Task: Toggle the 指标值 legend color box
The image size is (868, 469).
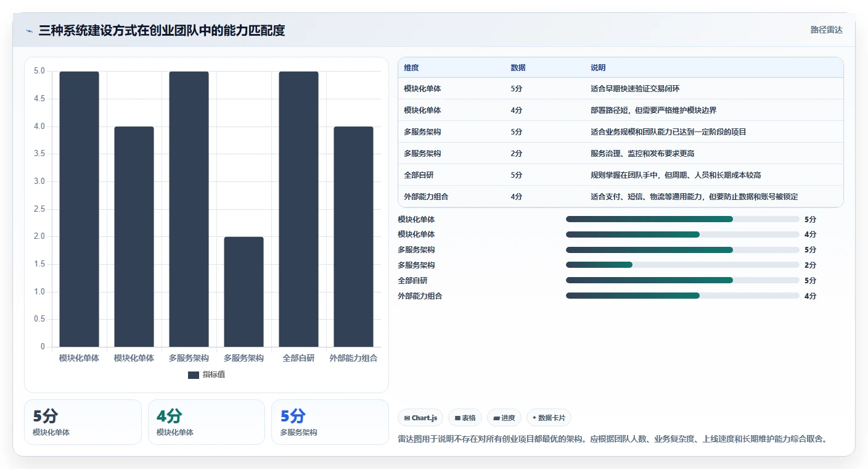Action: pyautogui.click(x=194, y=375)
